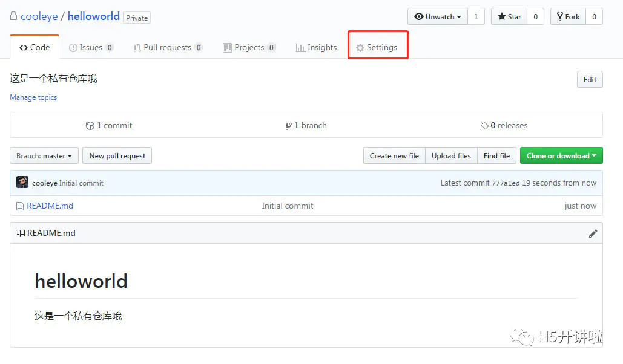Click the history clock icon beside 1 commit

click(90, 126)
